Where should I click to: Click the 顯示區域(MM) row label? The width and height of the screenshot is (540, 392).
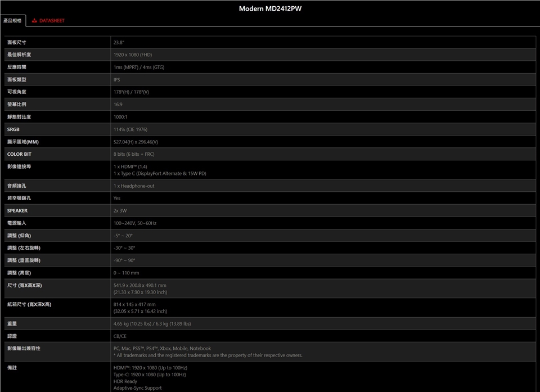22,142
